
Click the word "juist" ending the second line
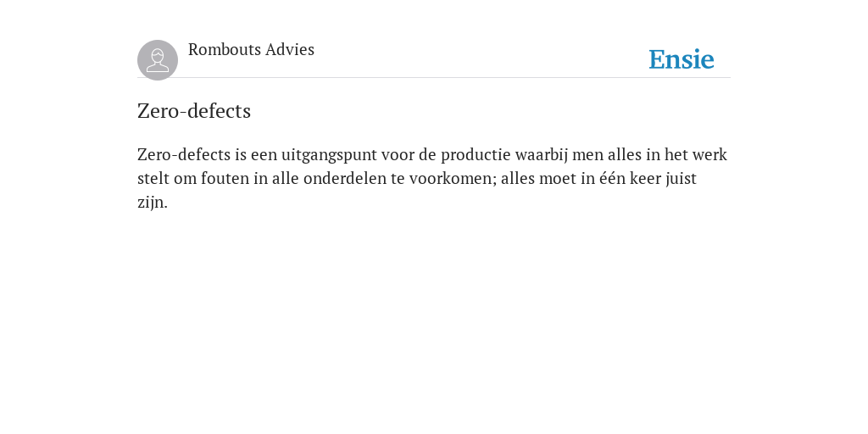click(x=681, y=179)
